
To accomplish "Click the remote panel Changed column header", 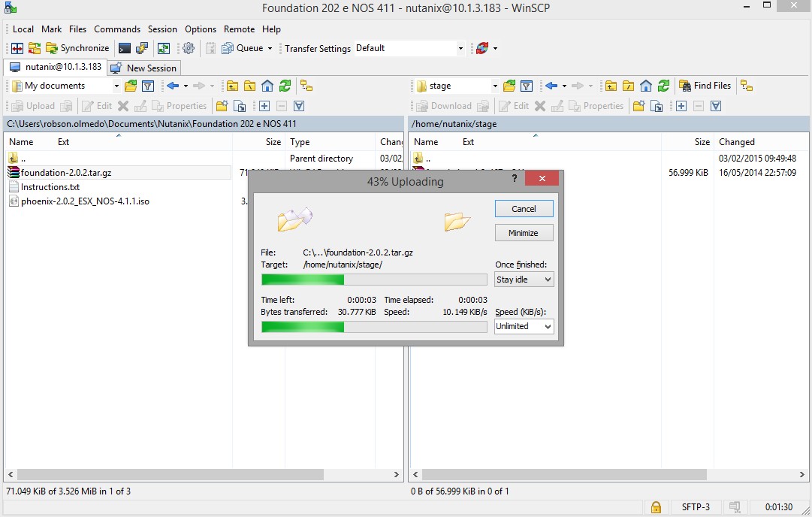I will tap(736, 142).
